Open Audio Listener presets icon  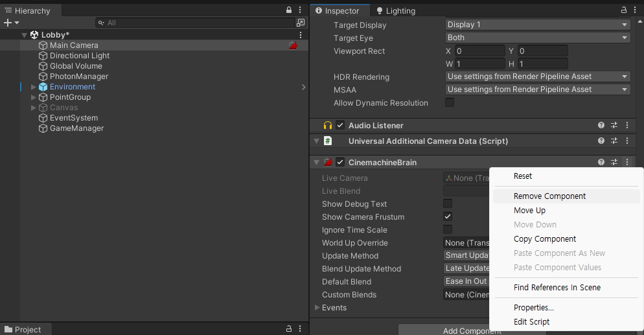pos(614,125)
